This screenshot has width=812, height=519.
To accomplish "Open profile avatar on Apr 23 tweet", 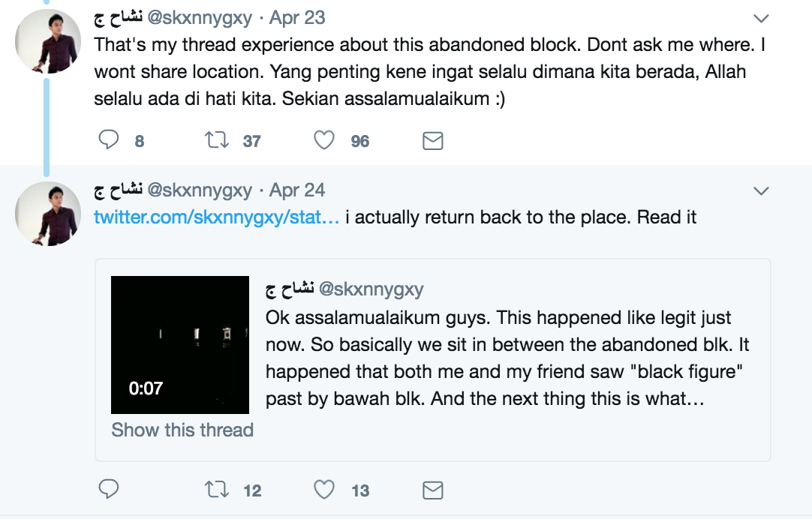I will tap(48, 41).
